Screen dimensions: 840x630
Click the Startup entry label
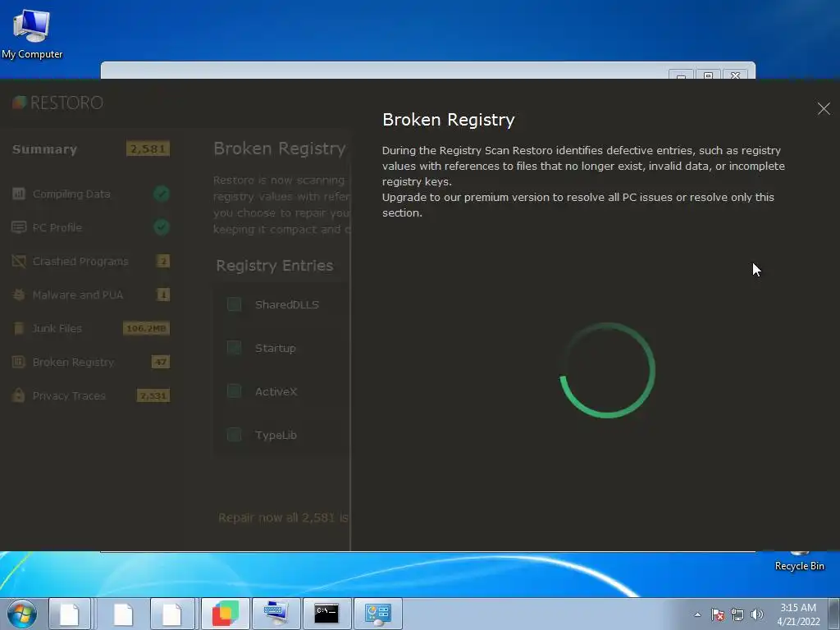276,348
